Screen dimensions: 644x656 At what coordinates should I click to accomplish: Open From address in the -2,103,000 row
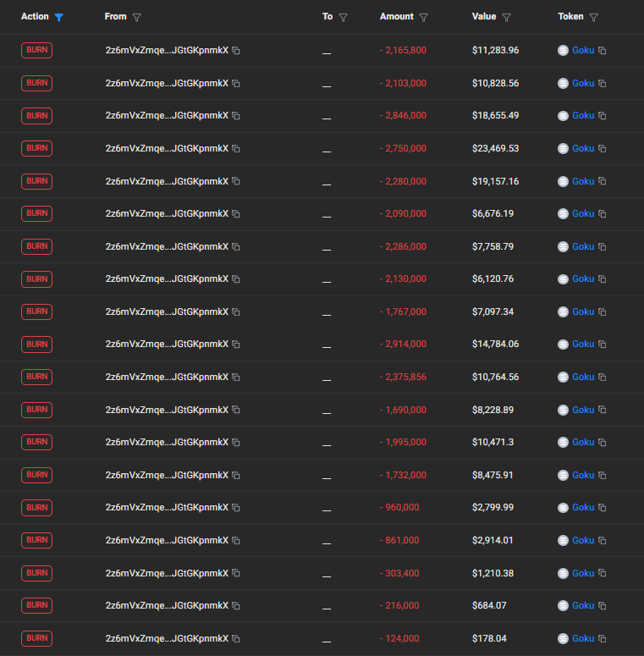pos(167,83)
